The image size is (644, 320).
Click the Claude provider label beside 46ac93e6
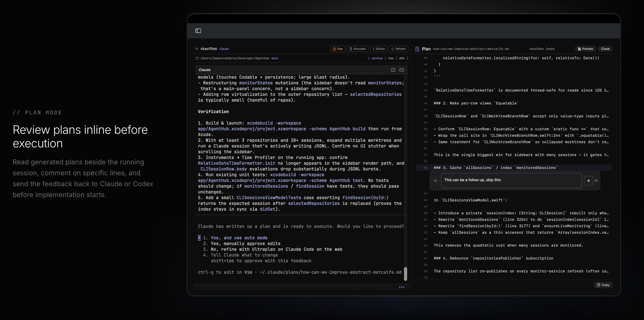tap(224, 49)
